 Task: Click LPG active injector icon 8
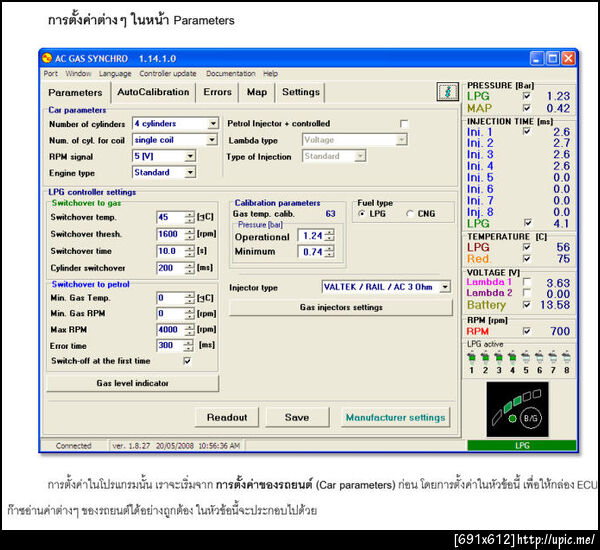click(x=567, y=357)
